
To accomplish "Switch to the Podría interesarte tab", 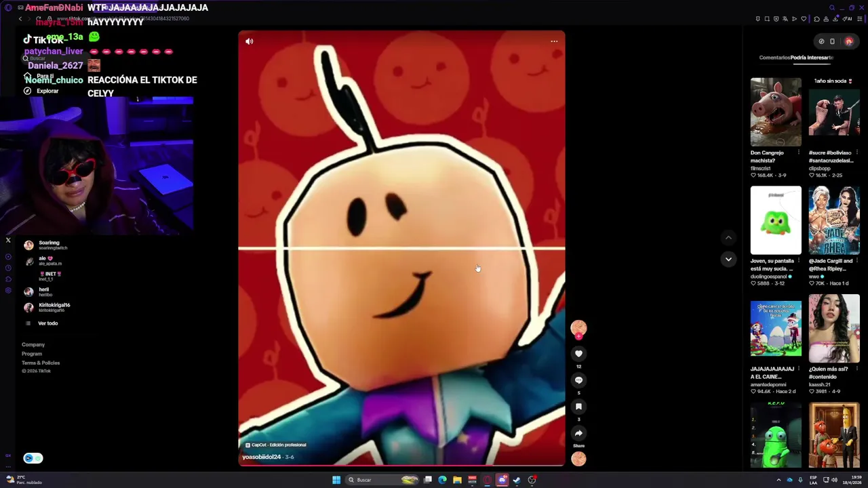I will point(812,58).
